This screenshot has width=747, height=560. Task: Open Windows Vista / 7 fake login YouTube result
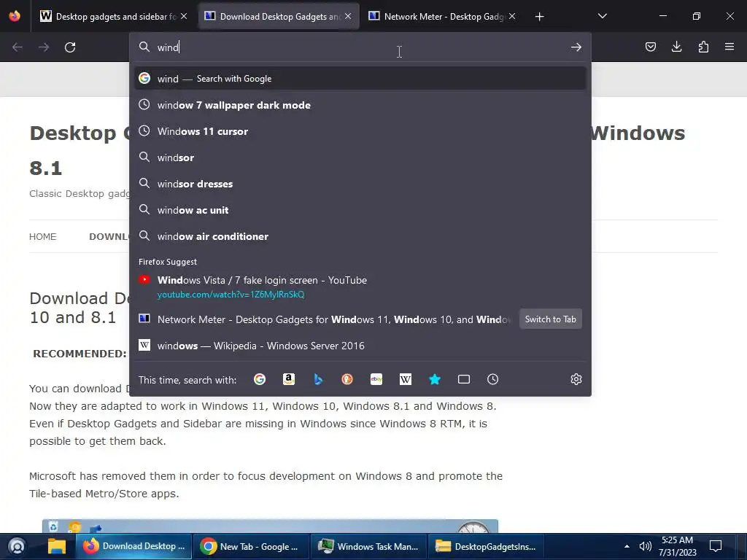click(x=360, y=287)
